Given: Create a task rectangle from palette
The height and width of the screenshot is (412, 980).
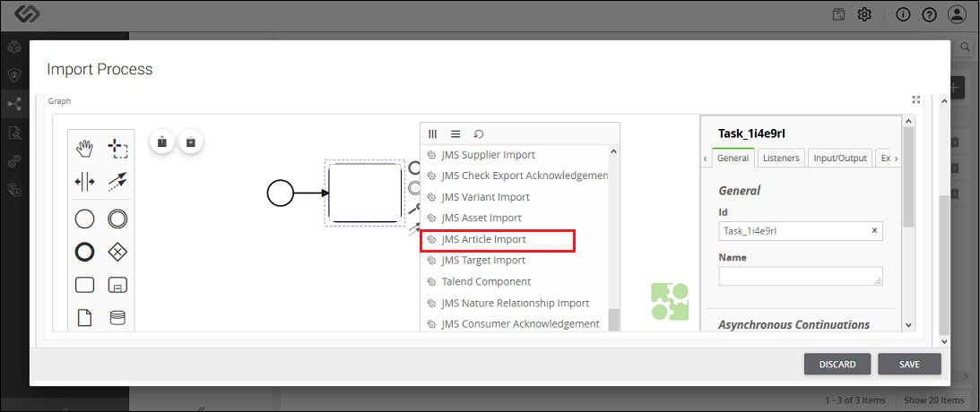Looking at the screenshot, I should click(x=84, y=286).
